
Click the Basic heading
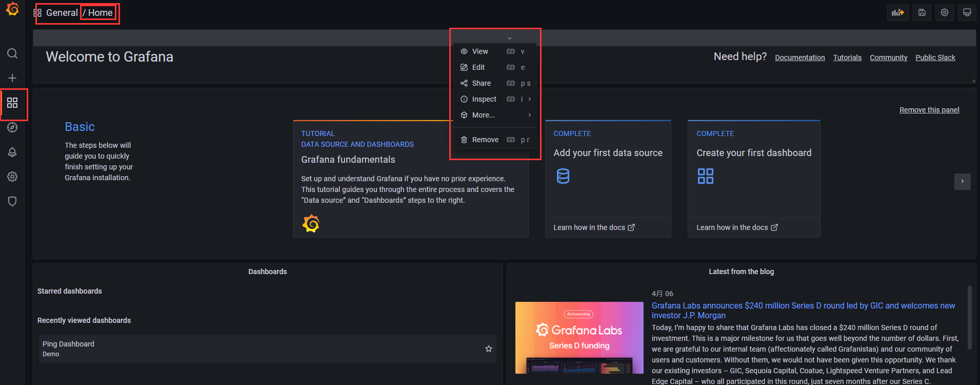(x=79, y=127)
